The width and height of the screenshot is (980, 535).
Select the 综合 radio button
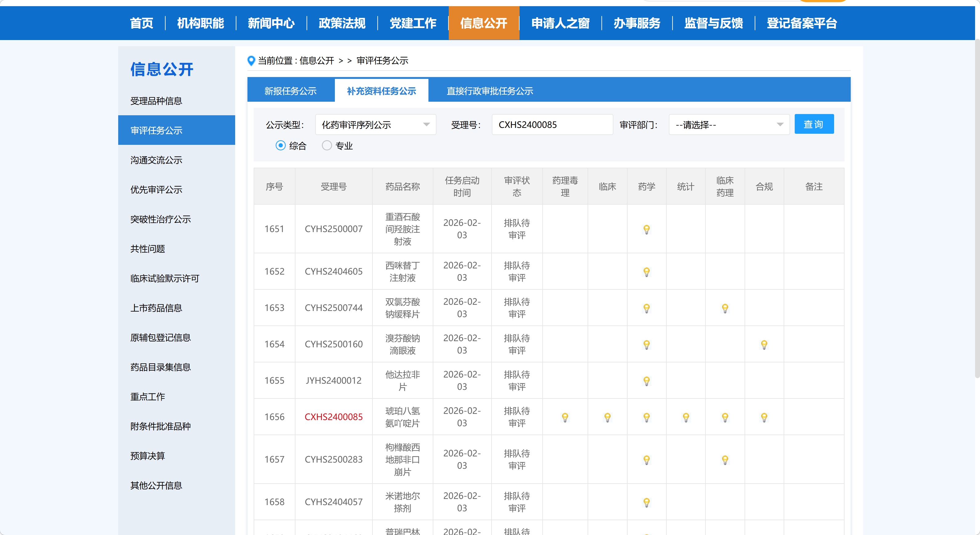(281, 145)
